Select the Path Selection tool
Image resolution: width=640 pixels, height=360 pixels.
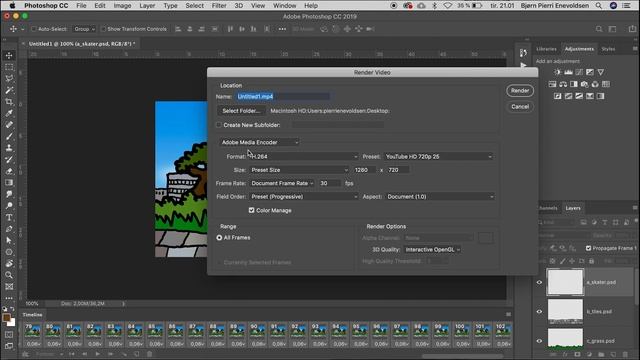pos(9,240)
